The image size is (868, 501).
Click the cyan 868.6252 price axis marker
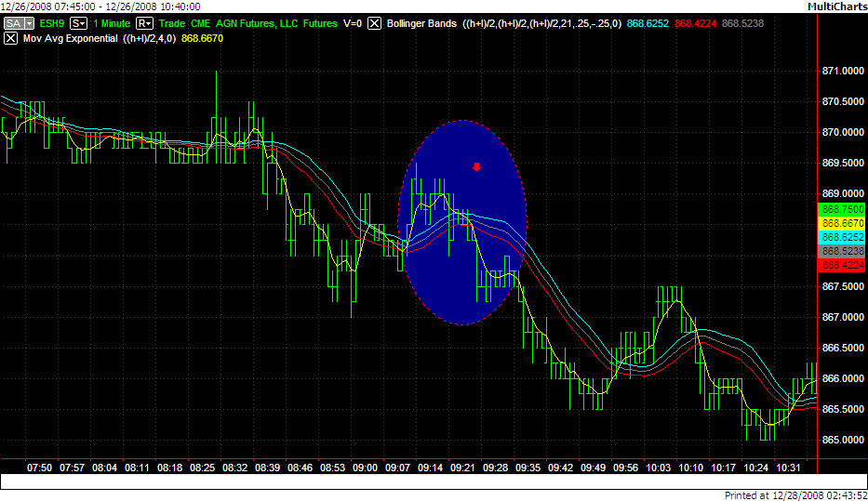click(842, 237)
